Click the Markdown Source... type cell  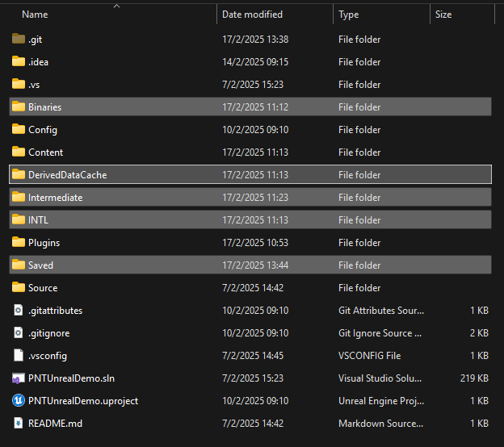381,424
